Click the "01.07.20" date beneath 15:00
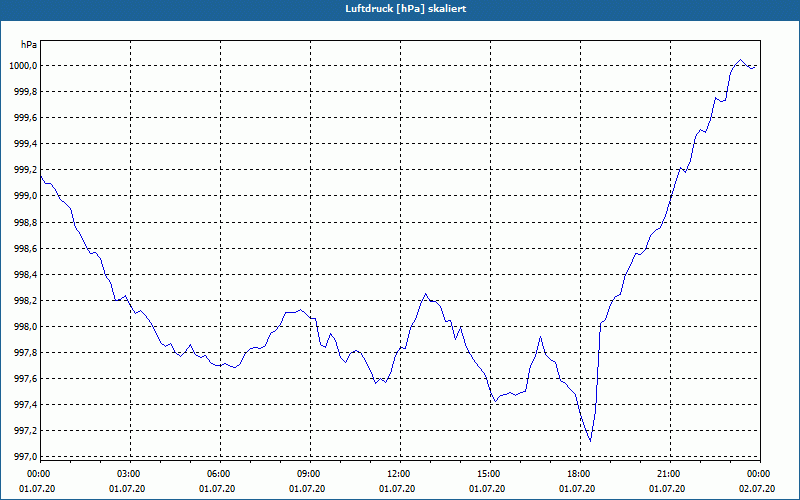 coord(488,489)
